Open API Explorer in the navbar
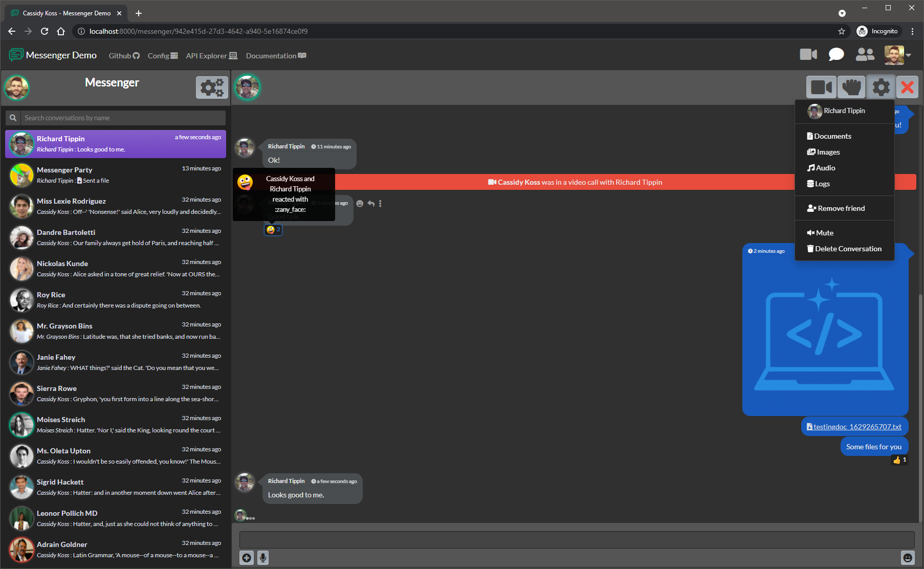 click(211, 56)
